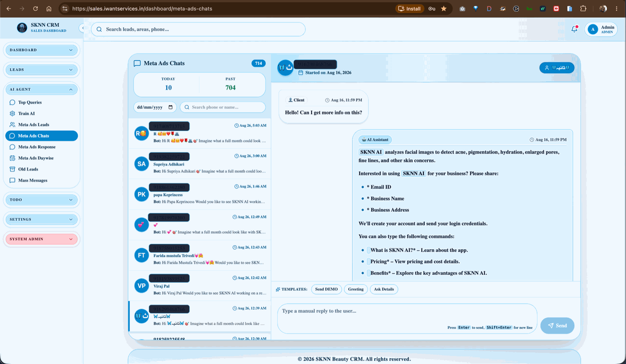Bookmark this page with the star icon

(444, 8)
